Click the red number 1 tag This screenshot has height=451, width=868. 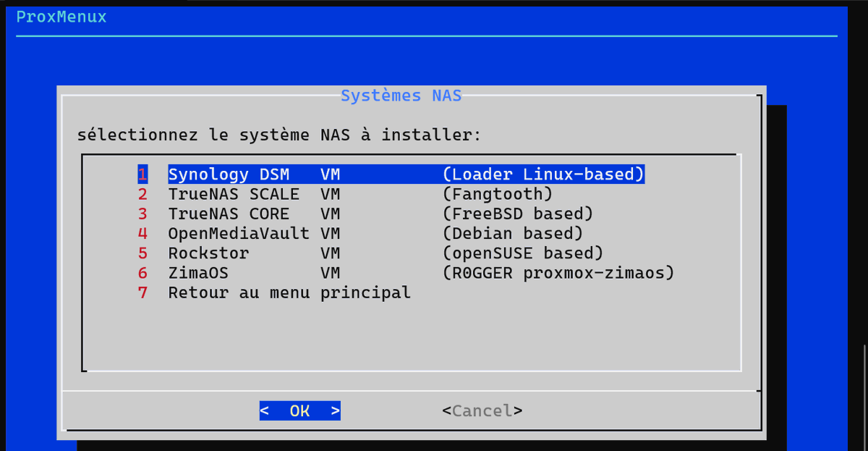pos(142,174)
